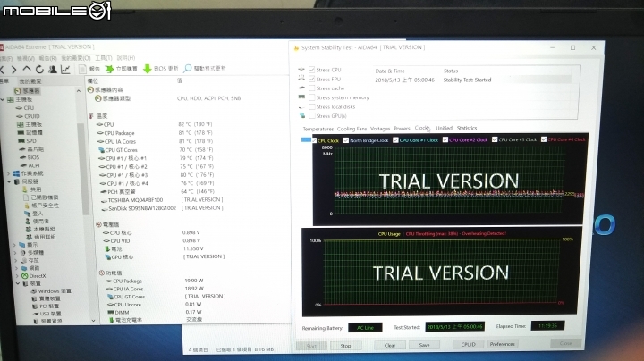Viewport: 644px width, 361px height.
Task: Click the green Buy Now star icon
Action: [x=109, y=69]
